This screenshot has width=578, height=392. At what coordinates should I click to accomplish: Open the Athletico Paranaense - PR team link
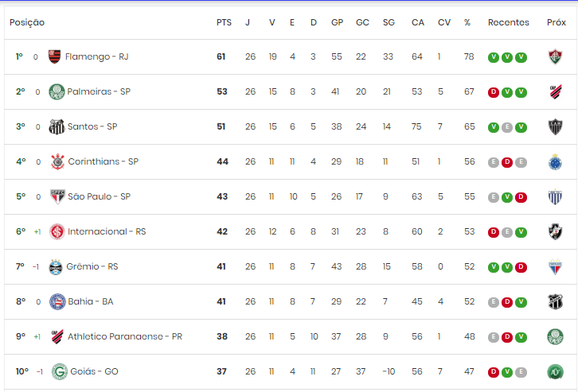pos(124,336)
